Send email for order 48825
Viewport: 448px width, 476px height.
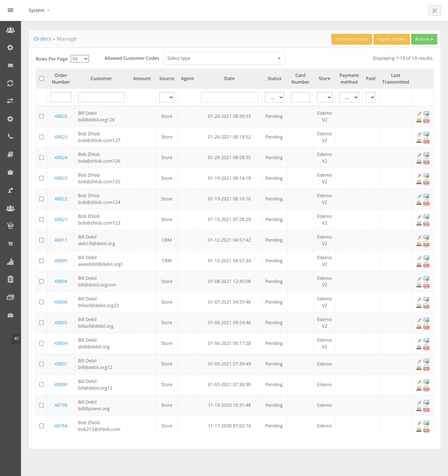click(426, 134)
